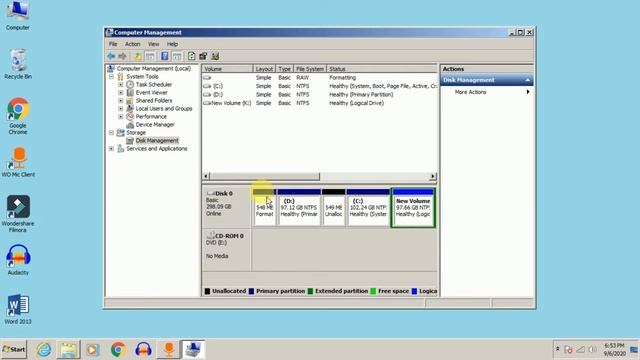Open WO Mic icon on the taskbar
Viewport: 640px width, 360px height.
[x=169, y=349]
